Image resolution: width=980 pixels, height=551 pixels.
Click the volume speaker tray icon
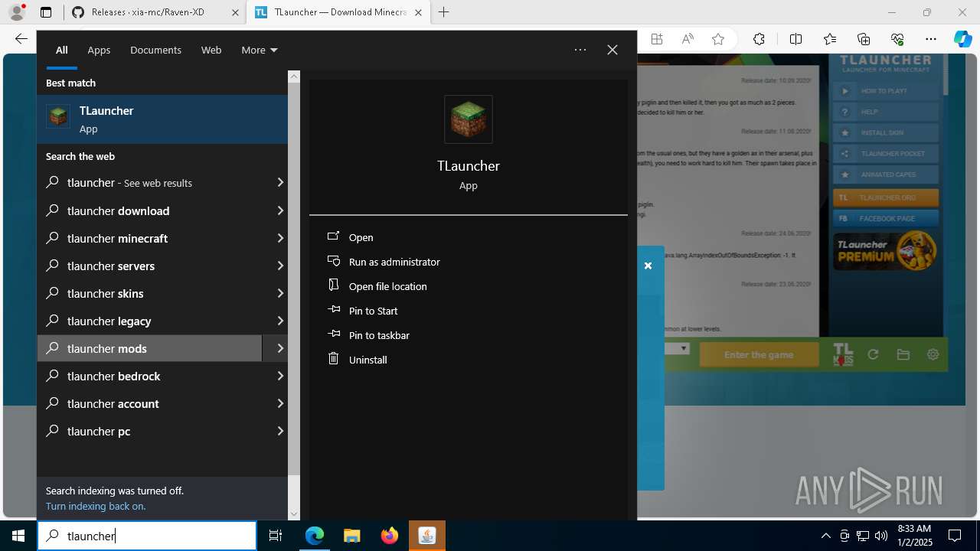coord(881,536)
